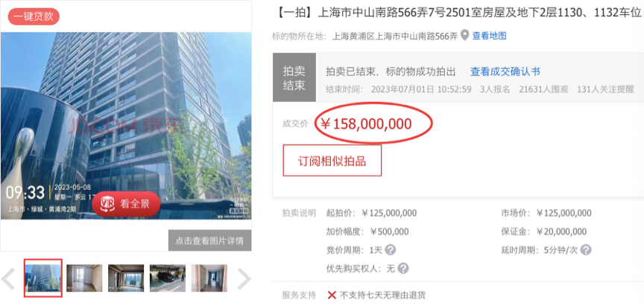This screenshot has width=644, height=306.
Task: Click 点击查看图片详情 button
Action: click(210, 240)
